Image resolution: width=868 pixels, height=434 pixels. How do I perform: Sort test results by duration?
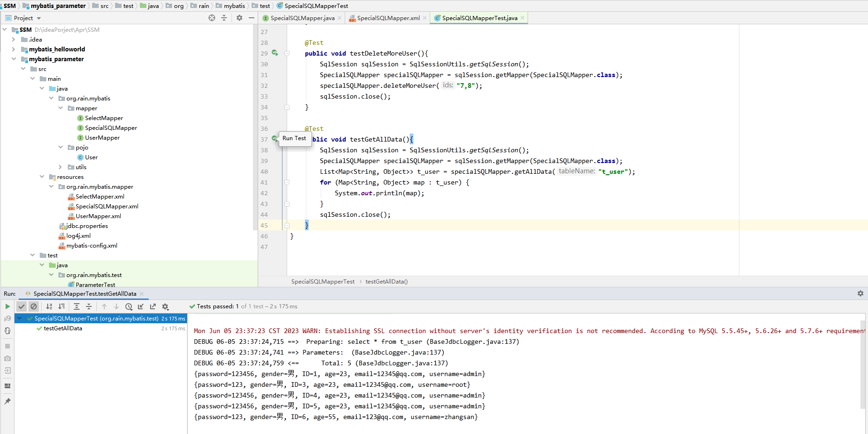61,306
